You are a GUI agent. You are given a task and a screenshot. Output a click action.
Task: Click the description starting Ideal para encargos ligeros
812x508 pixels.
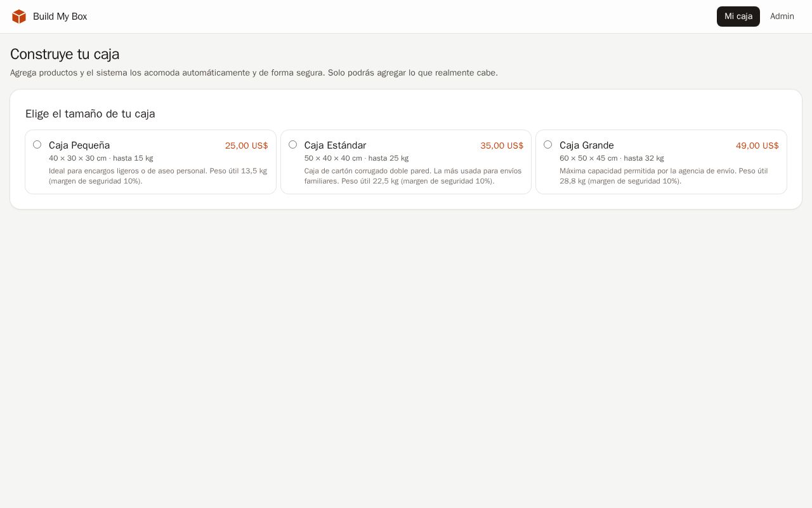point(158,176)
